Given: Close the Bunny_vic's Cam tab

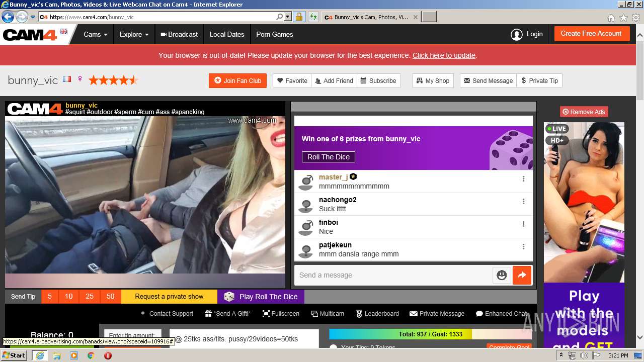Looking at the screenshot, I should click(415, 17).
